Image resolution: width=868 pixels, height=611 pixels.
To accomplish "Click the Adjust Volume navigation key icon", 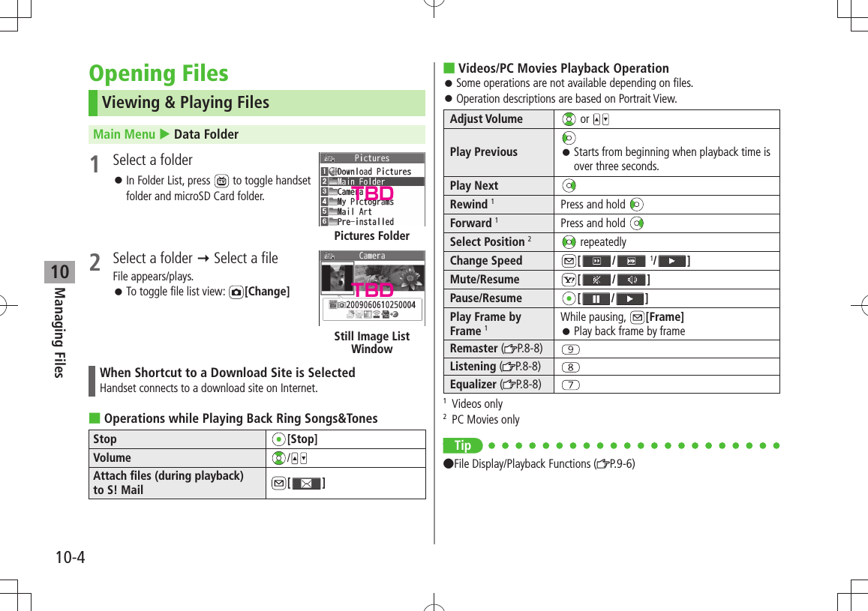I will [568, 117].
